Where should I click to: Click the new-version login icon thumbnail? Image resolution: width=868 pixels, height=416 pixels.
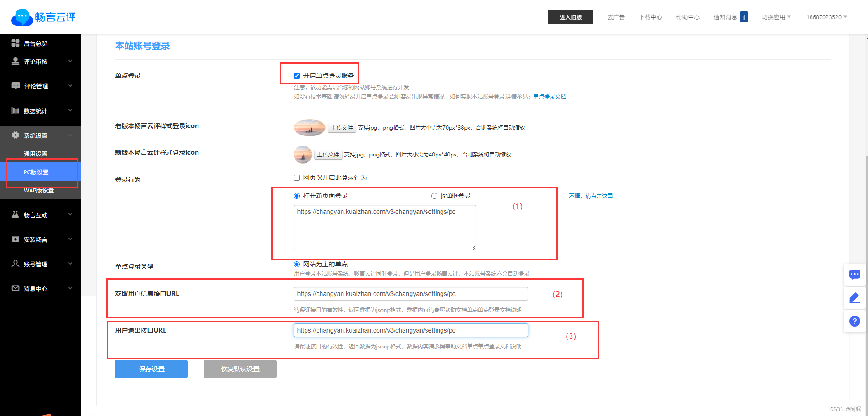coord(303,155)
